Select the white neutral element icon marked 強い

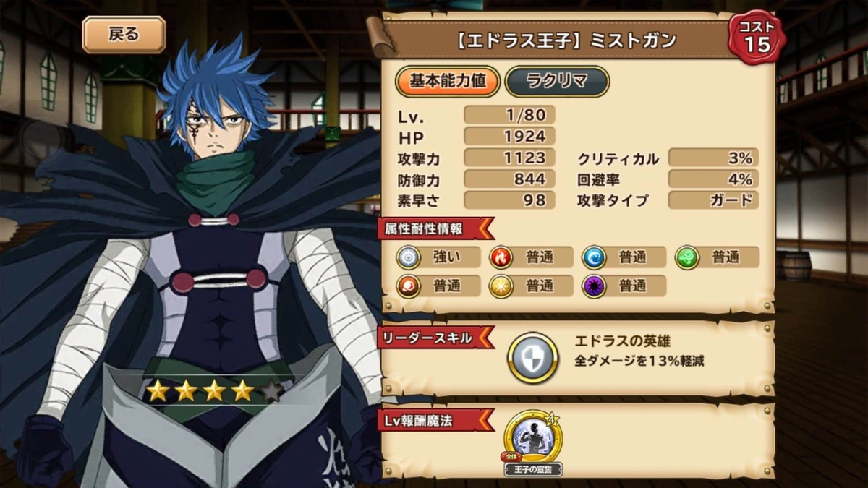[x=409, y=257]
